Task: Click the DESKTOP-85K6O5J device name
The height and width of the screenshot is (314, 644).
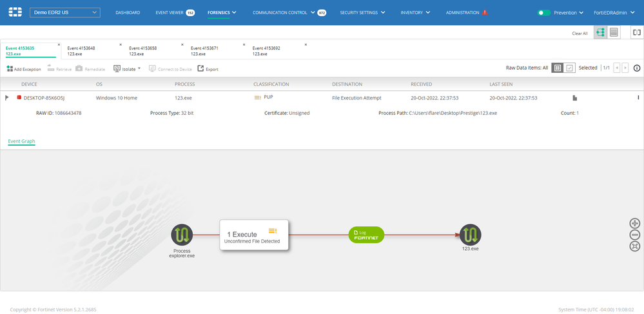Action: point(44,98)
